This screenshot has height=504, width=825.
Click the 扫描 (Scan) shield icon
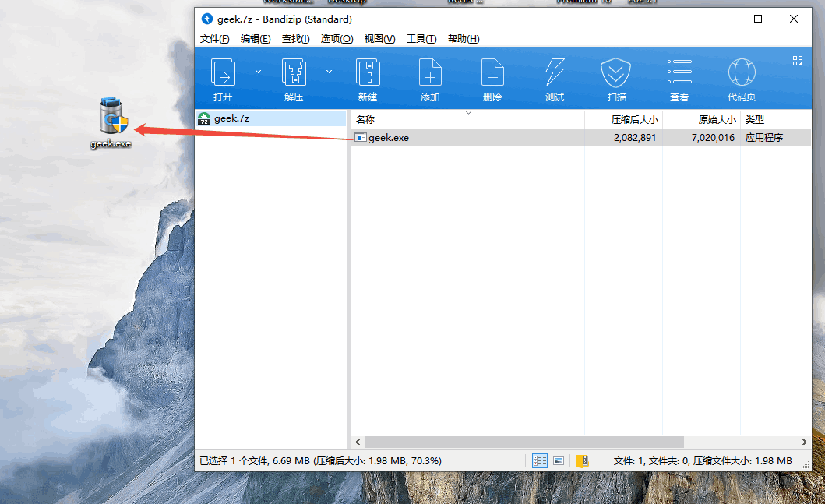pos(616,72)
